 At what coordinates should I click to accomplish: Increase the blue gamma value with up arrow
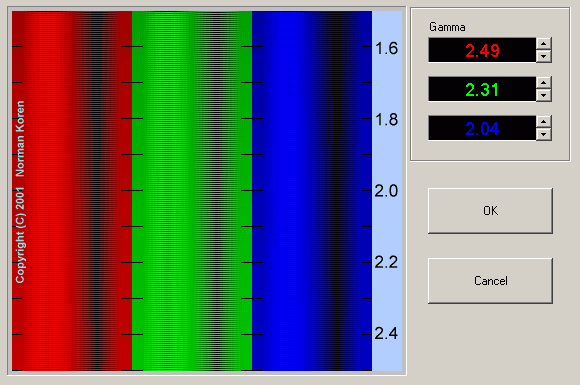tap(543, 122)
